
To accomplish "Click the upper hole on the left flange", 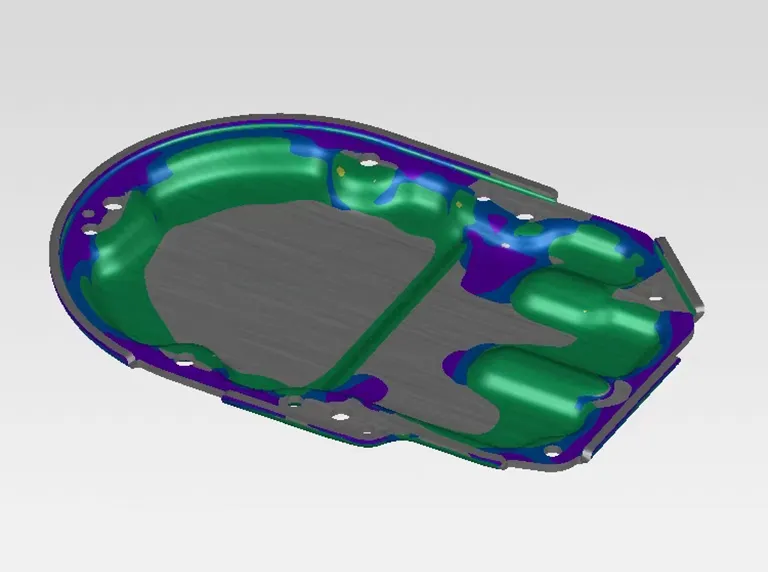I will click(112, 206).
